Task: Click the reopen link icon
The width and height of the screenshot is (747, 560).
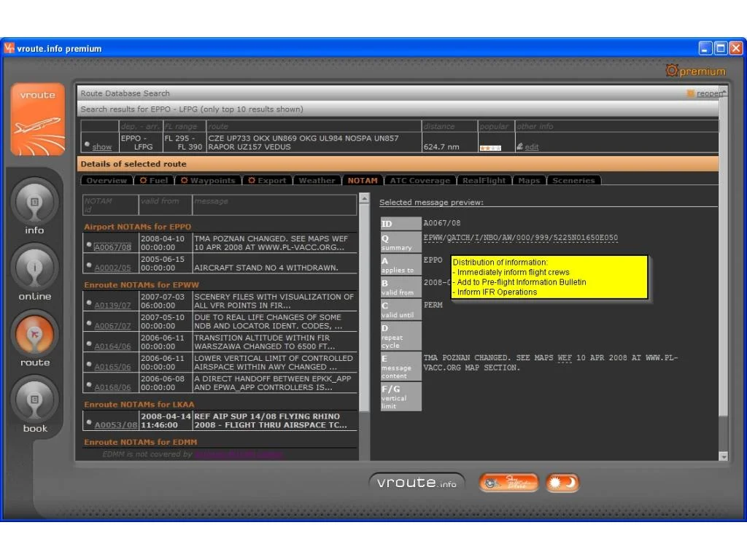Action: coord(690,93)
